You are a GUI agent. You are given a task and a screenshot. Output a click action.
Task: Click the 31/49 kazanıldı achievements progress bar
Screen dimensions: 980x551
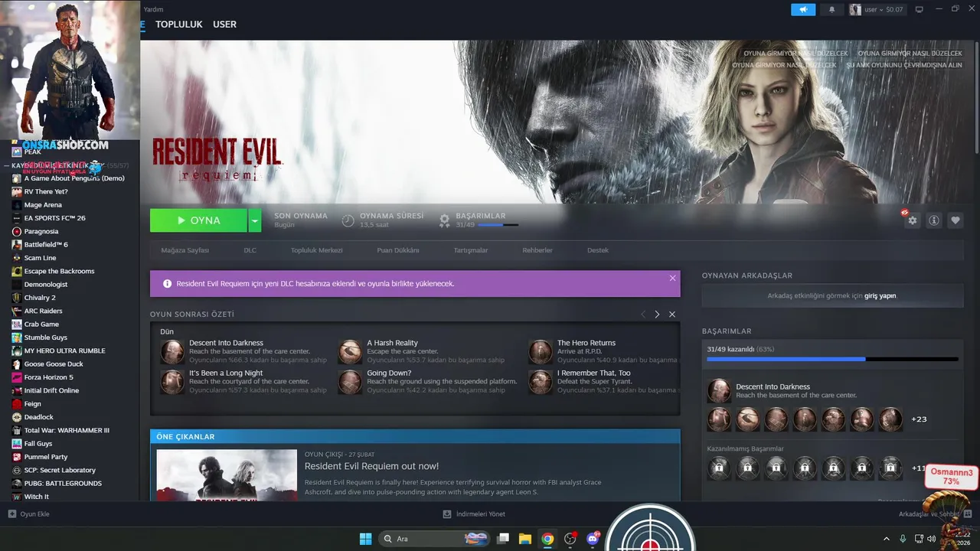pyautogui.click(x=832, y=359)
